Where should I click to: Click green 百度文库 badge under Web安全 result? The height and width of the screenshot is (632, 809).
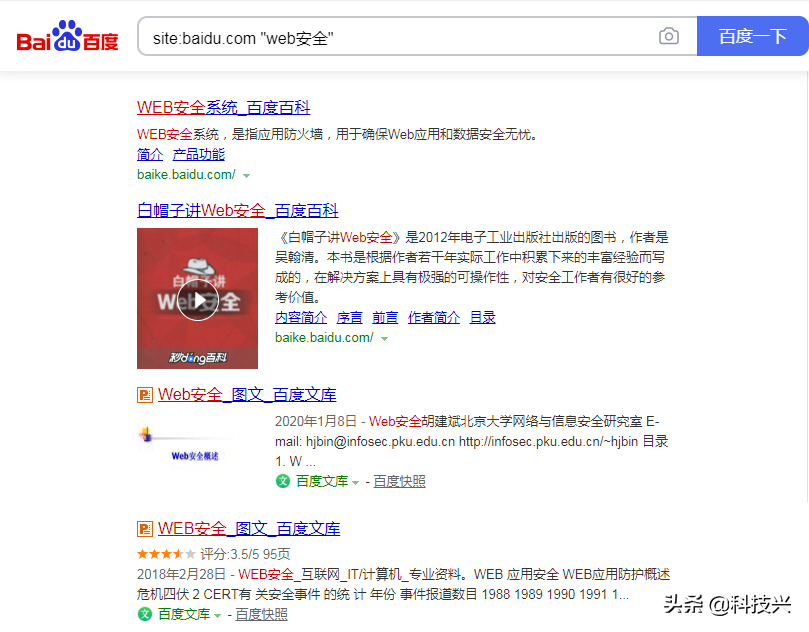pyautogui.click(x=283, y=481)
